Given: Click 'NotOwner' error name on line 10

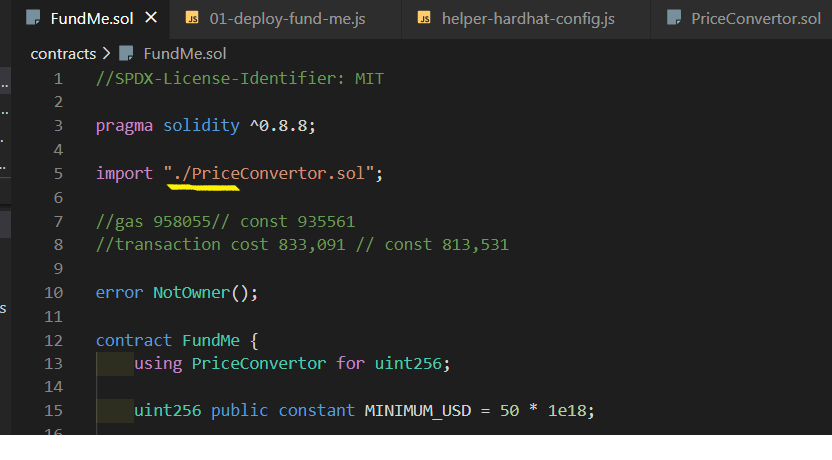Looking at the screenshot, I should click(x=192, y=292).
